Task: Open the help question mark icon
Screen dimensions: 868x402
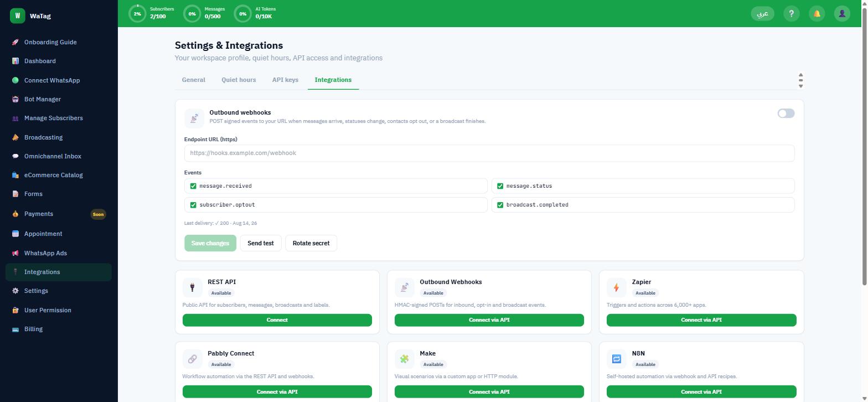Action: [x=792, y=14]
